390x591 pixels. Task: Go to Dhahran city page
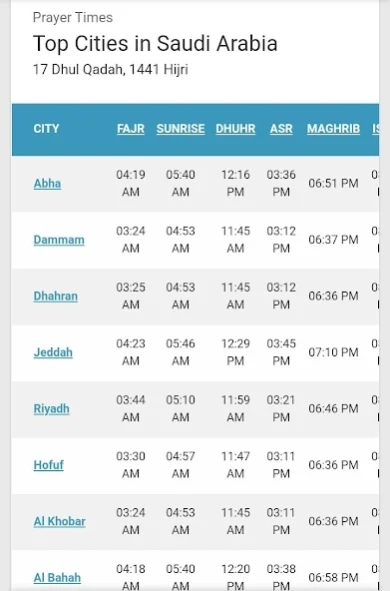click(55, 296)
